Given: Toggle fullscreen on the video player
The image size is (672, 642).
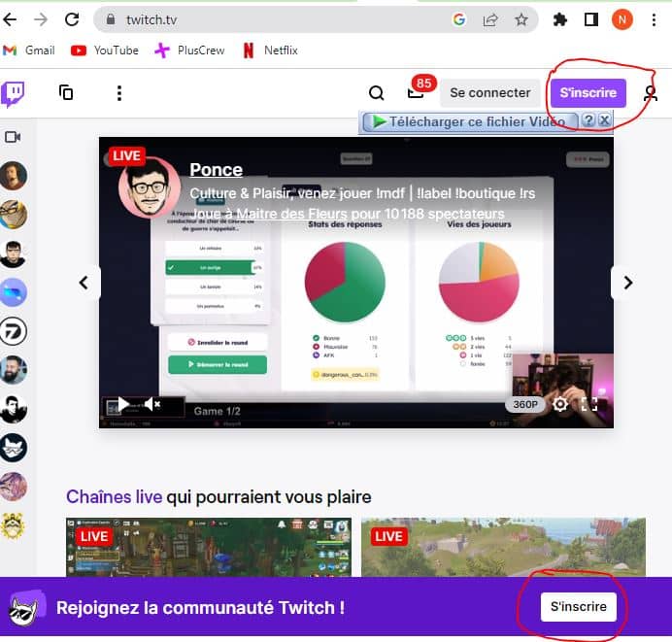Looking at the screenshot, I should (589, 405).
